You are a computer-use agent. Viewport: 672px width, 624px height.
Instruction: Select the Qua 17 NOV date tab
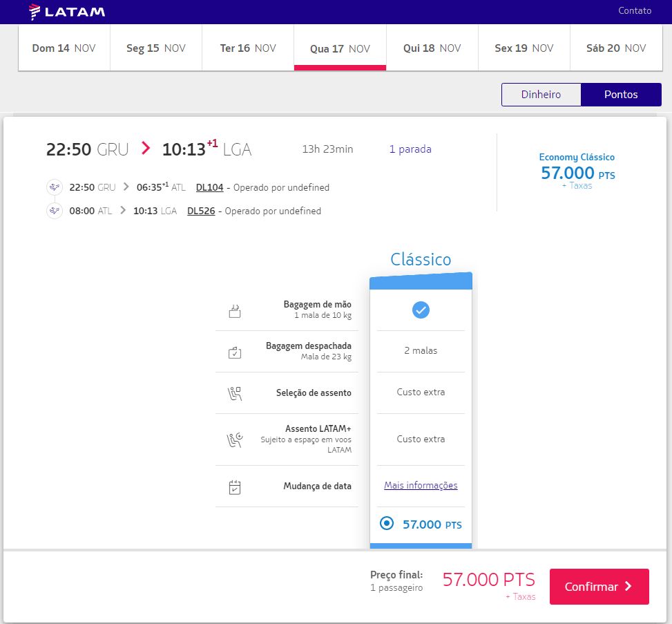pyautogui.click(x=340, y=48)
